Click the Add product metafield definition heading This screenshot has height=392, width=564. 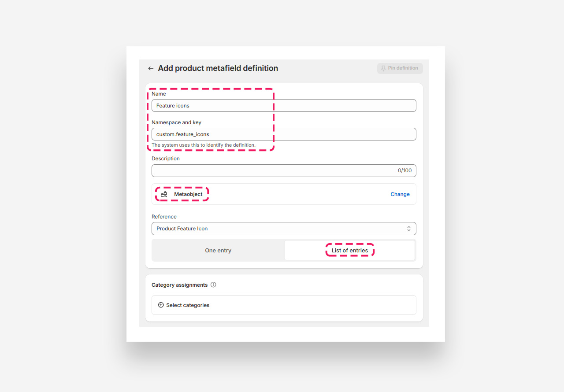(x=218, y=68)
